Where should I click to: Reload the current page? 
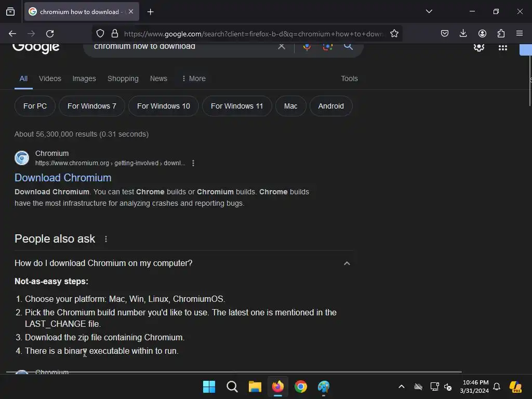click(50, 34)
